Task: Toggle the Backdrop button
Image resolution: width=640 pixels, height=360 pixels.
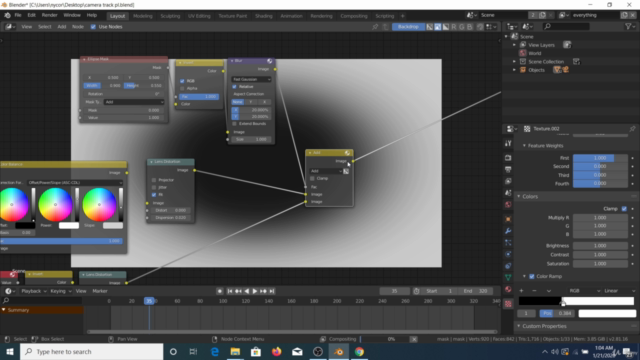Action: tap(408, 27)
